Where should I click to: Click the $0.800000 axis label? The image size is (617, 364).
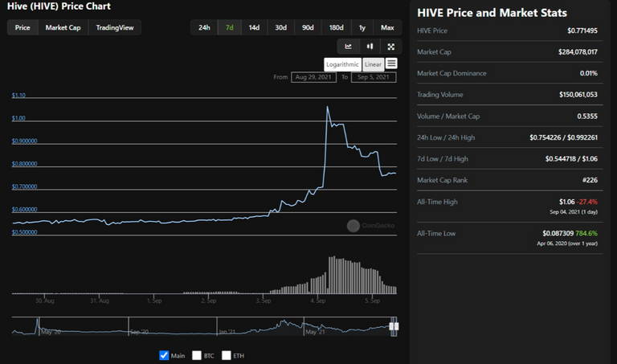point(24,164)
